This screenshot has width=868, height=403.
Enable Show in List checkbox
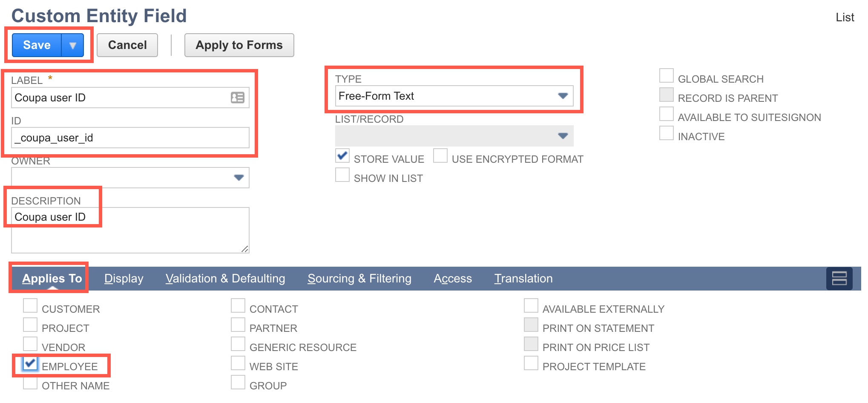coord(342,175)
